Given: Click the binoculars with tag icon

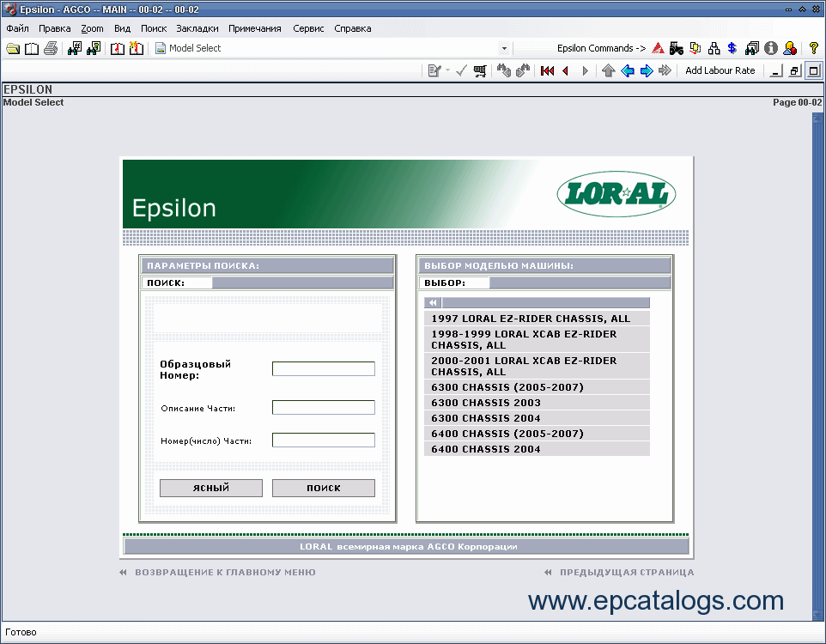Looking at the screenshot, I should (x=504, y=70).
